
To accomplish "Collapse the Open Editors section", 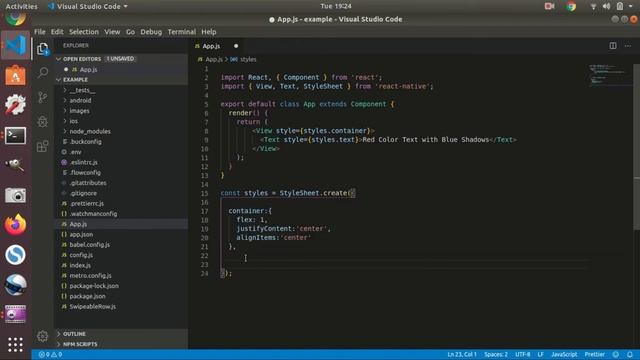I will pyautogui.click(x=121, y=59).
